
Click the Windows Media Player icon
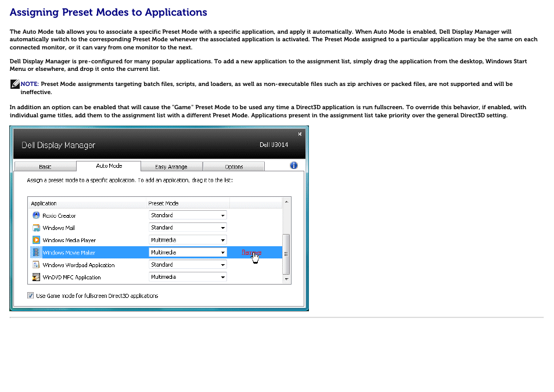[x=36, y=240]
